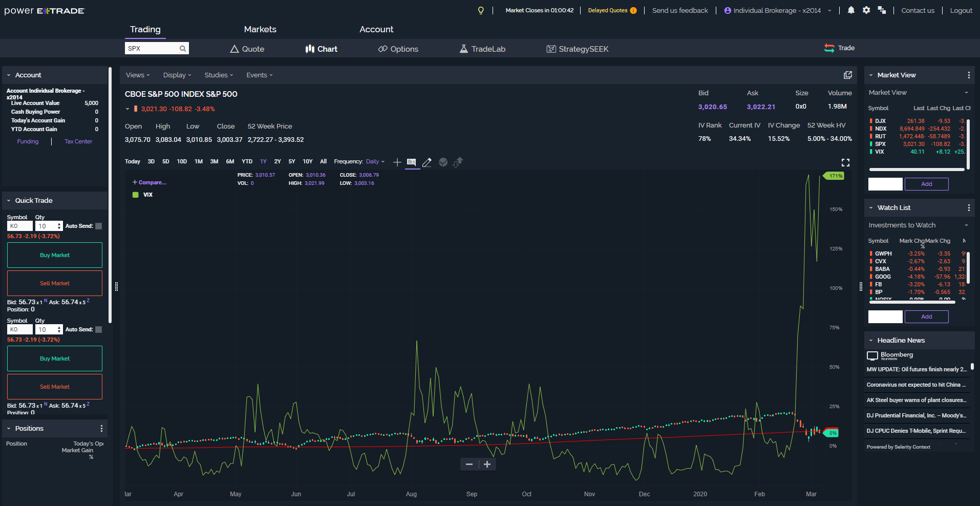Open the Quote triangle tab
980x506 pixels.
[x=247, y=49]
